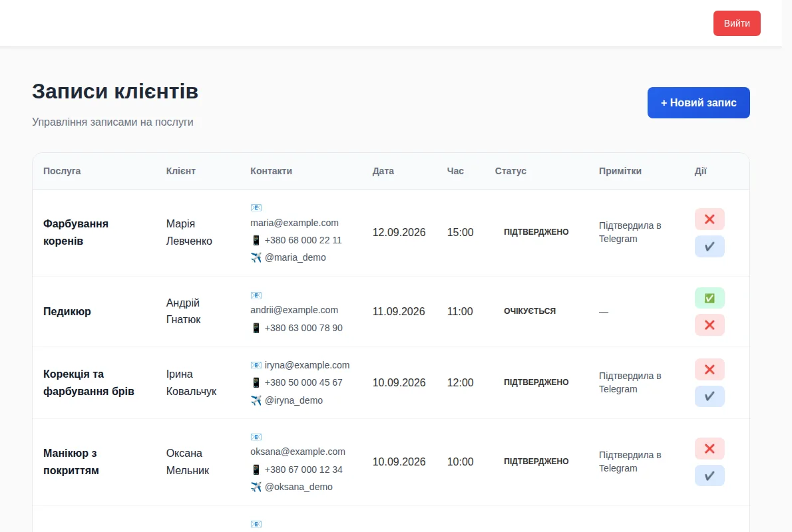The height and width of the screenshot is (532, 792).
Task: Click date 12.09.2026
Action: click(x=399, y=232)
